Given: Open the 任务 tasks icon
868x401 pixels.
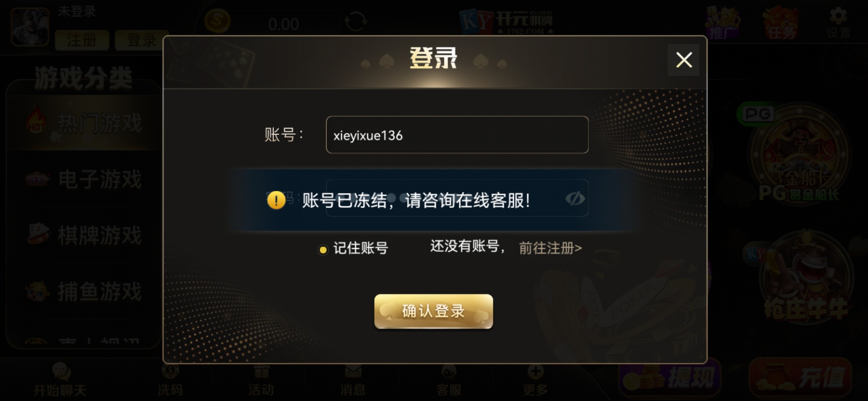Looking at the screenshot, I should point(781,23).
